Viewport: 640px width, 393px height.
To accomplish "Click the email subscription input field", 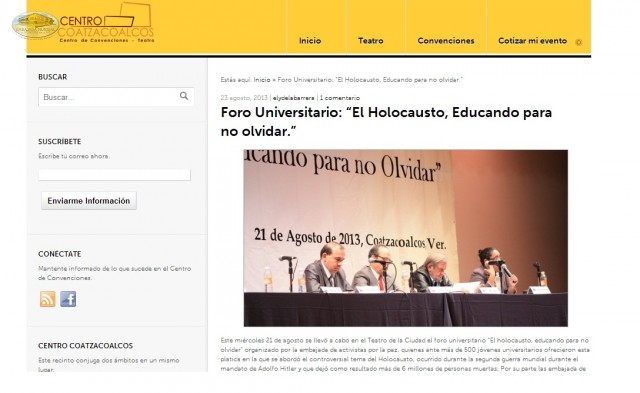I will coord(114,175).
